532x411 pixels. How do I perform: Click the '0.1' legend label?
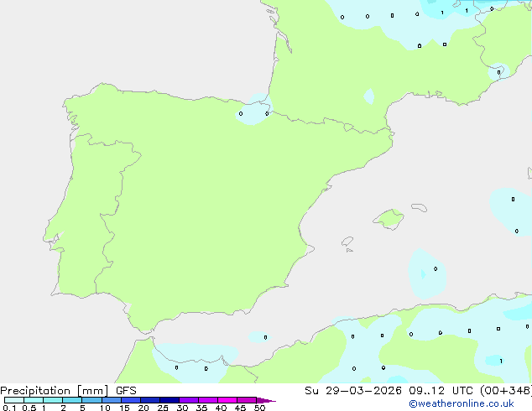(9, 408)
